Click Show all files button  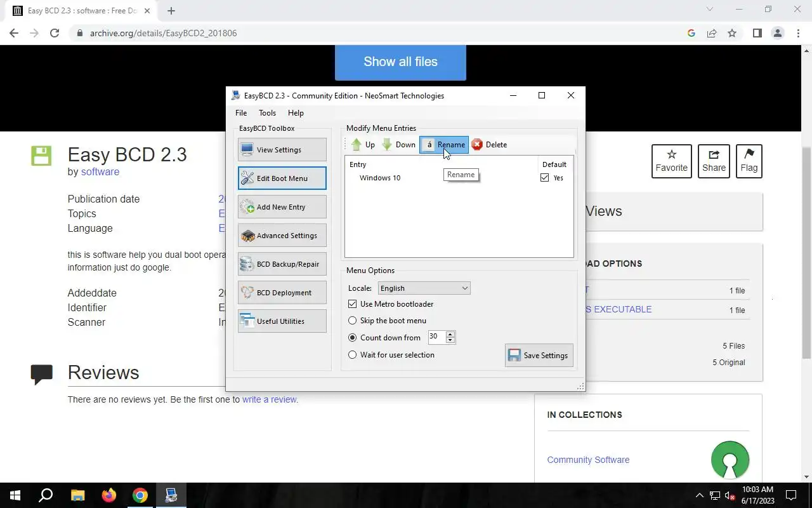(400, 62)
